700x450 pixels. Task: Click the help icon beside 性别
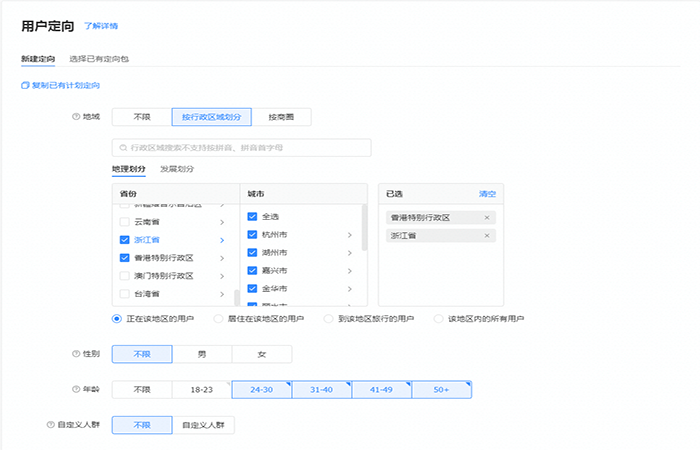76,354
